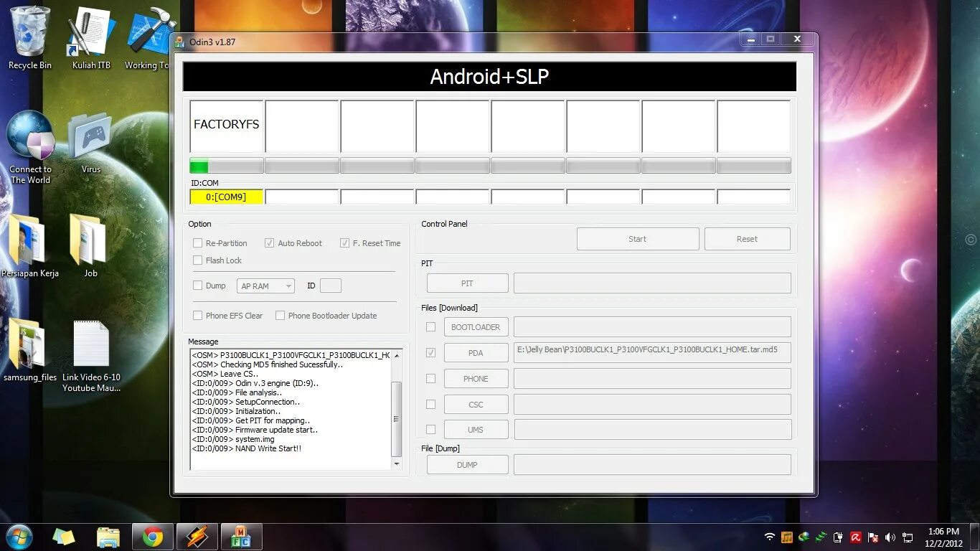Click the Message log scroll-down arrow

point(396,465)
